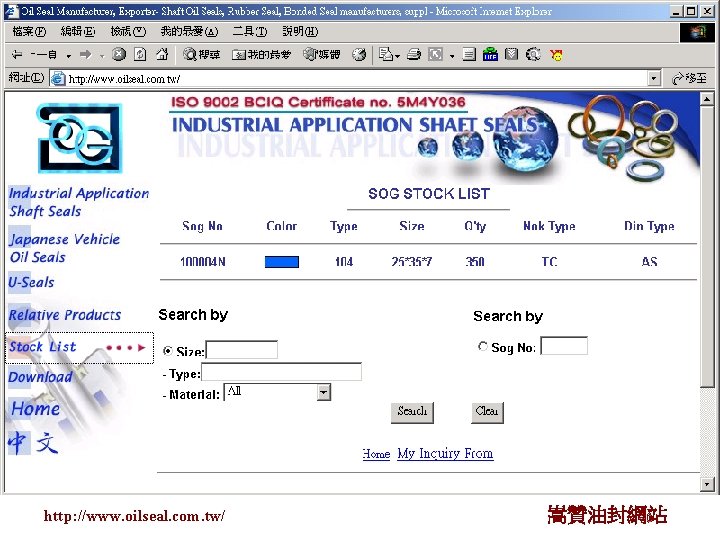Open Industrial Application Shaft Seals link

point(79,202)
